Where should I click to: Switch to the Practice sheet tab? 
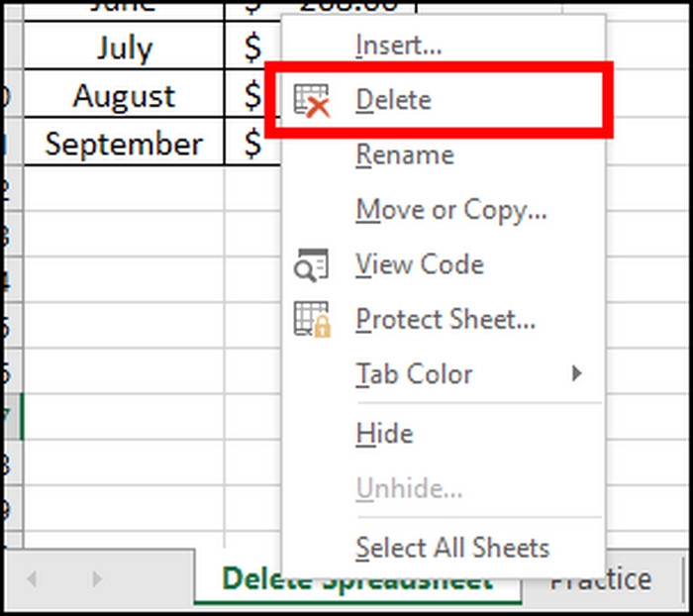[x=601, y=579]
